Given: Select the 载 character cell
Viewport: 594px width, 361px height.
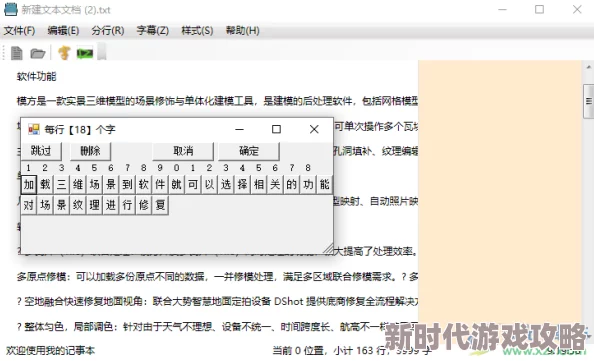Looking at the screenshot, I should point(45,184).
